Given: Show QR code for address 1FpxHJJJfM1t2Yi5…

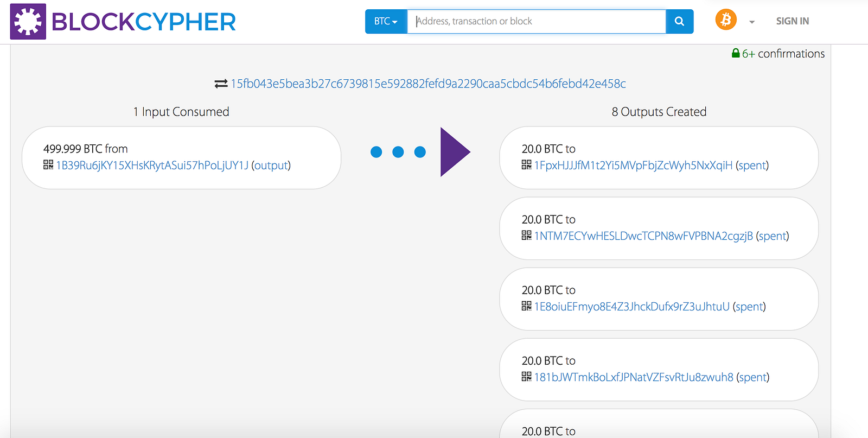Looking at the screenshot, I should [x=526, y=164].
